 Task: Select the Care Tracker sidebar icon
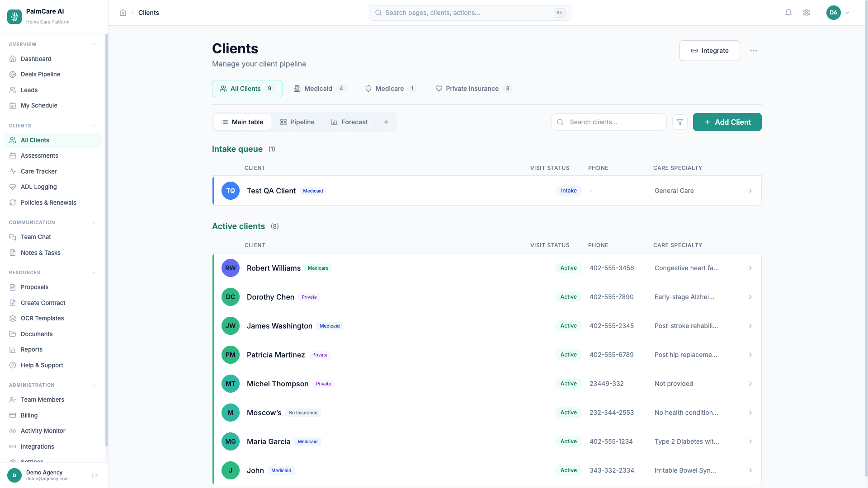13,171
